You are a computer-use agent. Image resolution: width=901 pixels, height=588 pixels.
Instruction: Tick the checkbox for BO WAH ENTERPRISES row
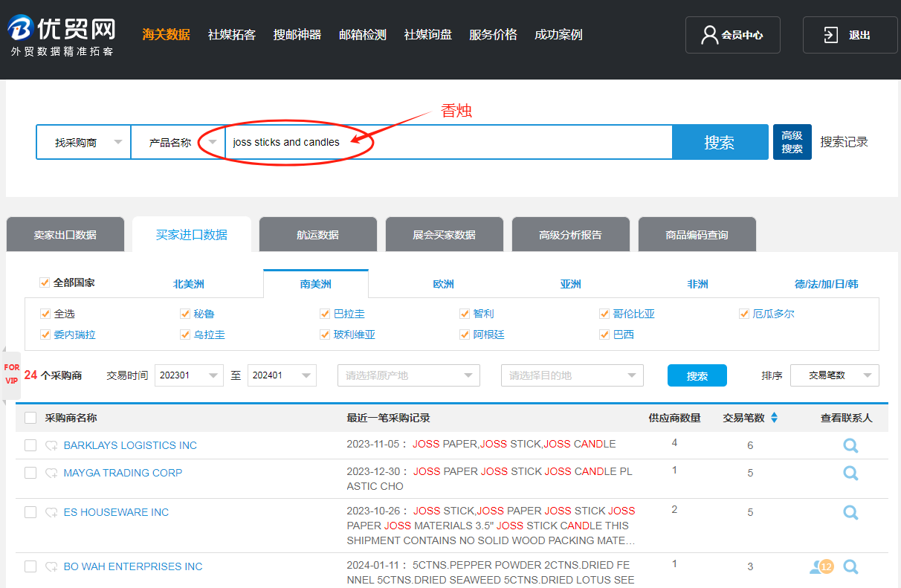(30, 566)
